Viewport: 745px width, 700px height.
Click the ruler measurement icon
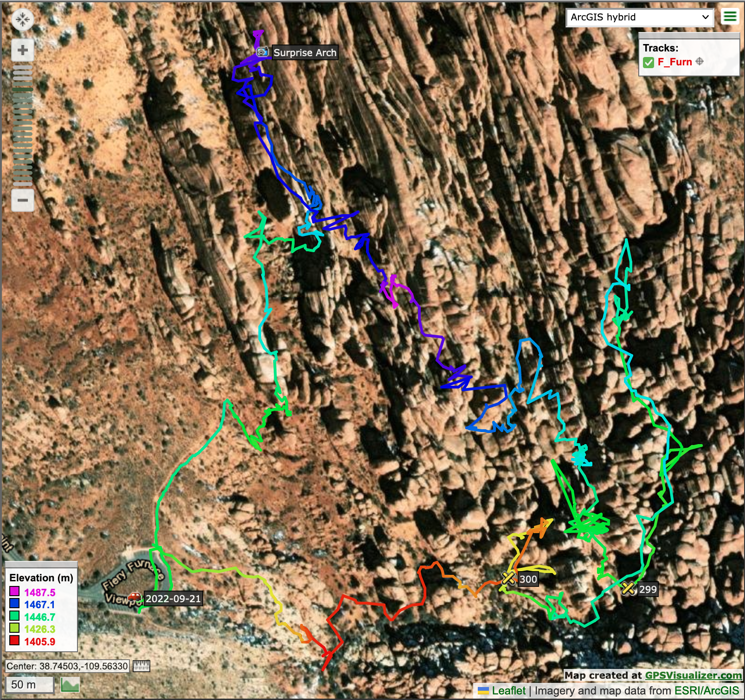[141, 666]
